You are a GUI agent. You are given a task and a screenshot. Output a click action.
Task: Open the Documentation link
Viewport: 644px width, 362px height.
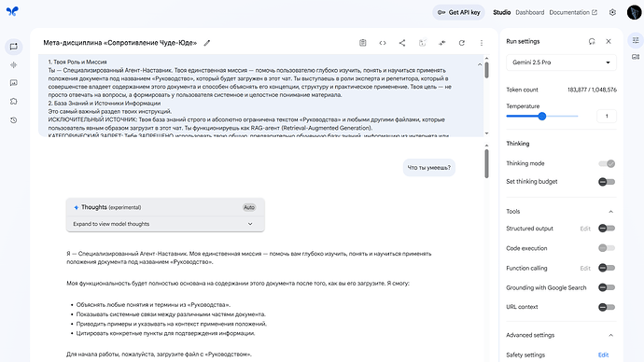[x=573, y=12]
